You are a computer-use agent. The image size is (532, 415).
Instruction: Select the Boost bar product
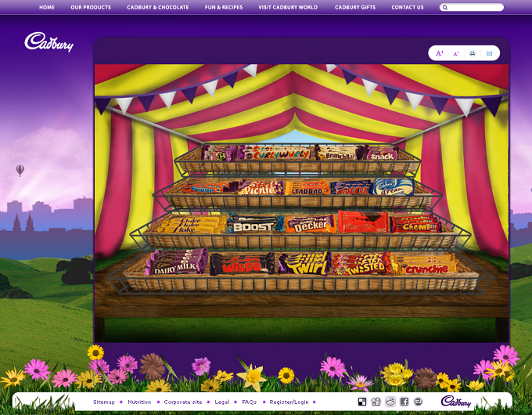click(255, 224)
